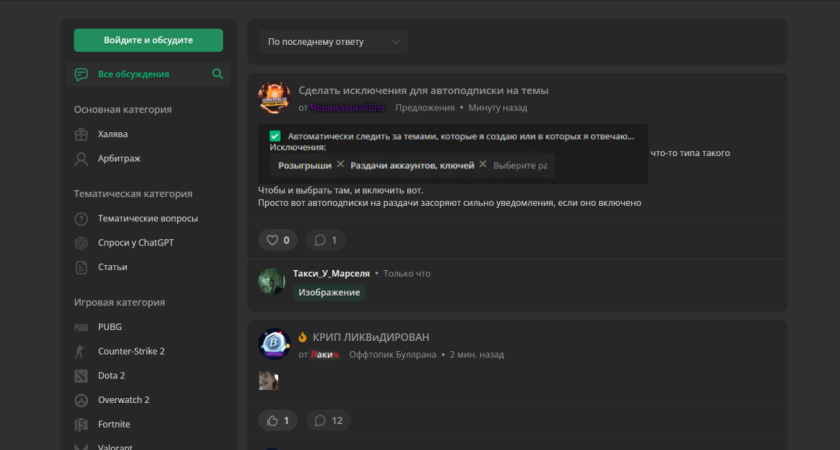
Task: Select the Dota 2 category
Action: tap(111, 376)
